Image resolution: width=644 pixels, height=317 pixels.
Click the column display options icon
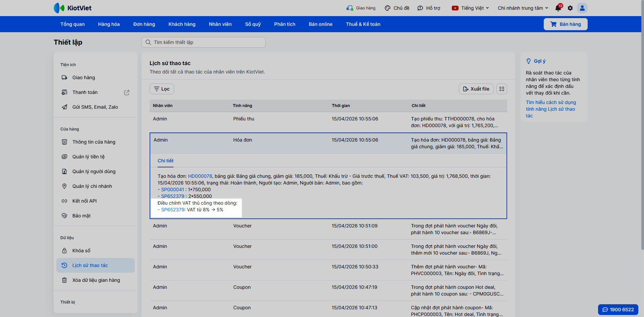(x=501, y=89)
